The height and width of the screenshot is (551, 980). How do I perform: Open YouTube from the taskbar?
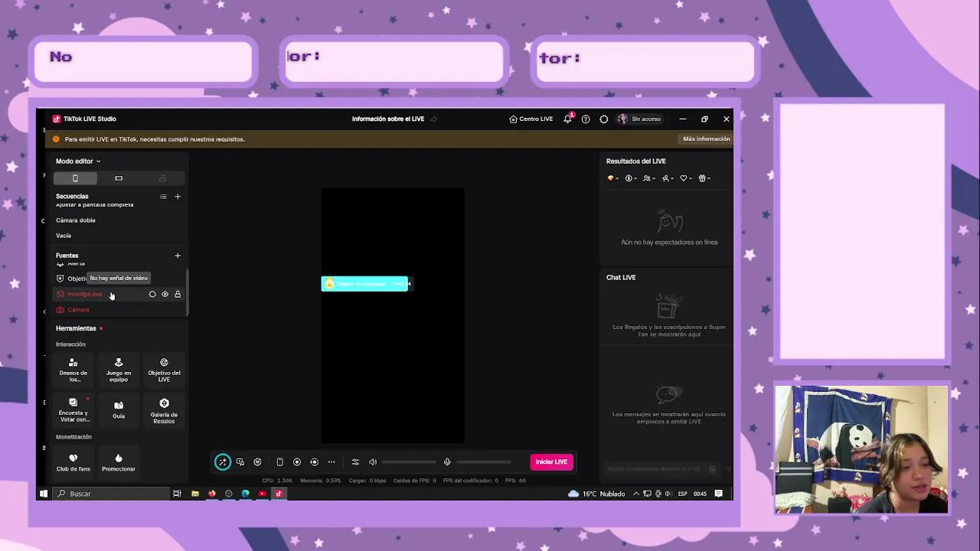coord(262,494)
